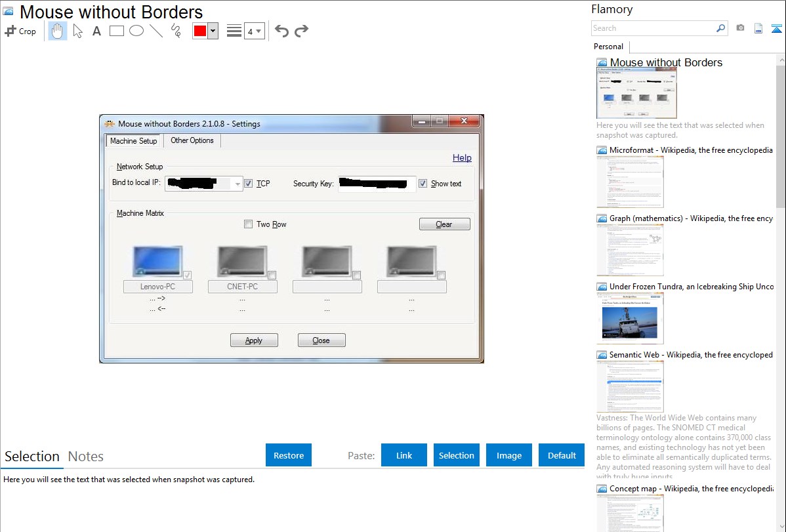Viewport: 786px width, 532px height.
Task: Click the snapshot list scrollbar up arrow
Action: [781, 60]
